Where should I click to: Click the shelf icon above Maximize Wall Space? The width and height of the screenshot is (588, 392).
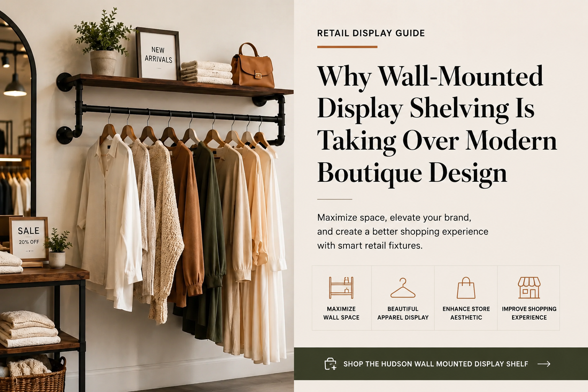tap(341, 288)
